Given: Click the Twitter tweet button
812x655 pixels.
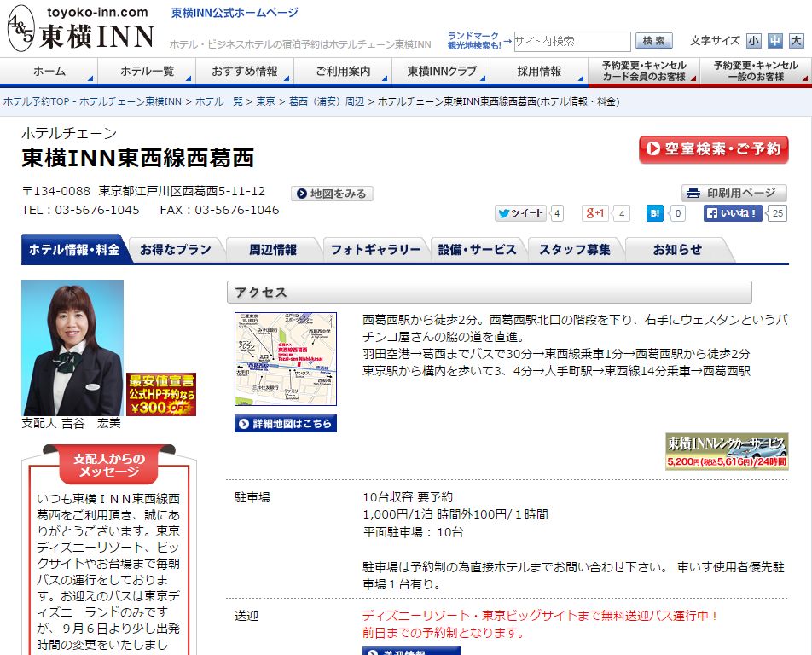Looking at the screenshot, I should click(520, 213).
